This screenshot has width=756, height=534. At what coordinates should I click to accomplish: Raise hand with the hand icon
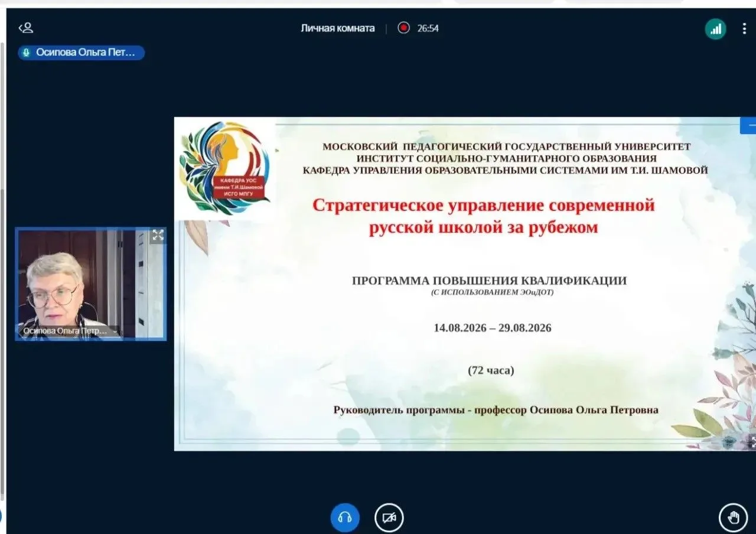733,518
